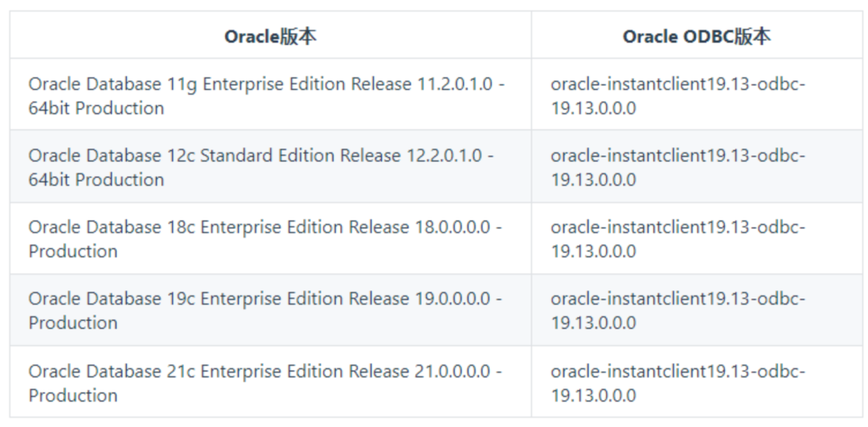The image size is (868, 427).
Task: Click the word 'Production' in the 21c row
Action: [73, 396]
